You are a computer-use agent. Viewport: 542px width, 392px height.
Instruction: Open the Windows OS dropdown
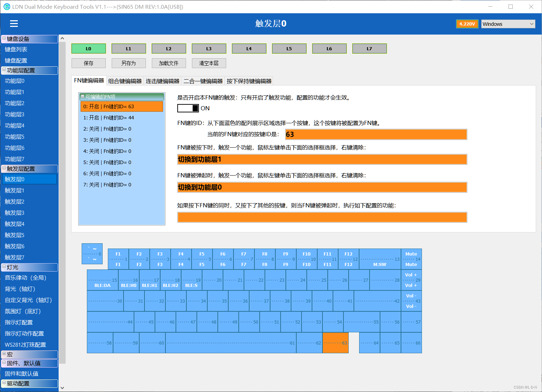(508, 24)
